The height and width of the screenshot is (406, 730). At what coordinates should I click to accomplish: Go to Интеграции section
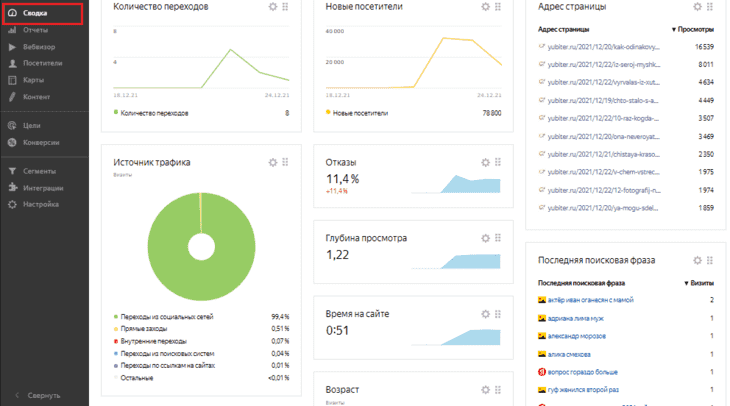(x=42, y=188)
